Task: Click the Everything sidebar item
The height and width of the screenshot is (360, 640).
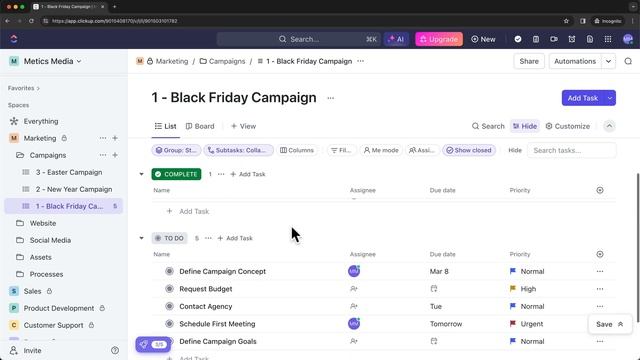Action: point(41,121)
